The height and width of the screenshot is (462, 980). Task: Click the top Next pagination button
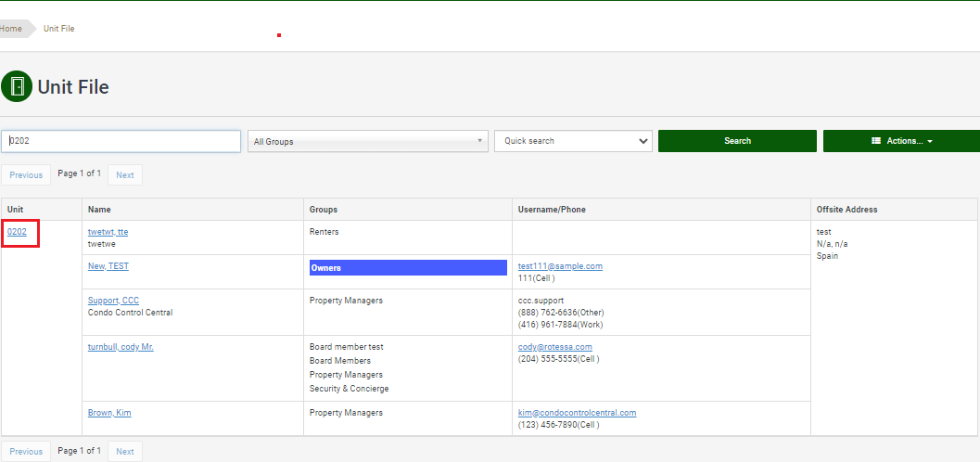(x=124, y=174)
